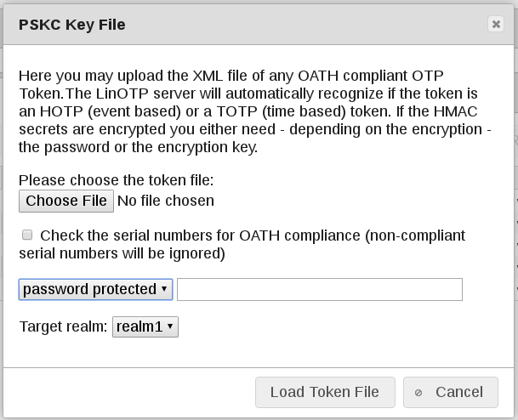The height and width of the screenshot is (420, 518).
Task: Click the realm1 dropdown arrow
Action: (170, 327)
